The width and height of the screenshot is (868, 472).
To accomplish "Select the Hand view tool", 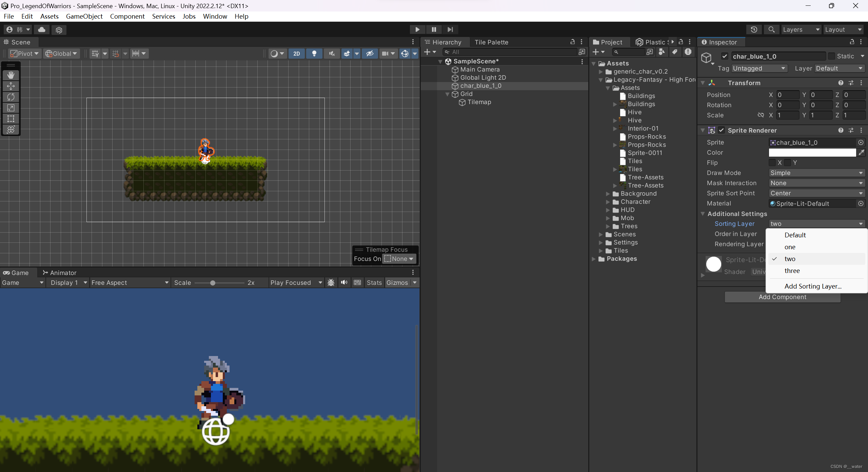I will (x=11, y=75).
